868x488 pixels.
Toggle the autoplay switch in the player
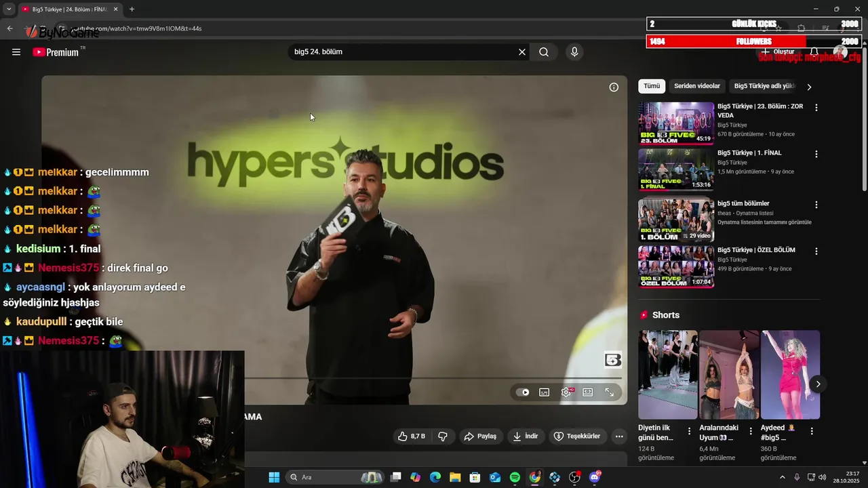pyautogui.click(x=522, y=392)
